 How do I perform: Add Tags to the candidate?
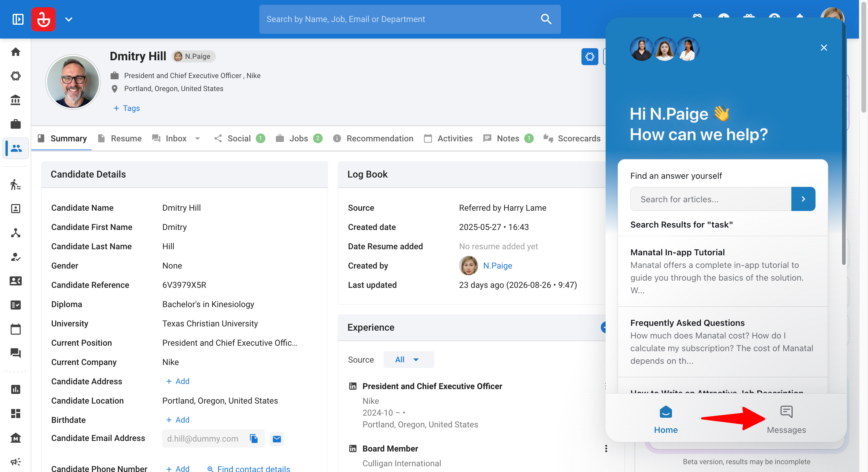(126, 108)
